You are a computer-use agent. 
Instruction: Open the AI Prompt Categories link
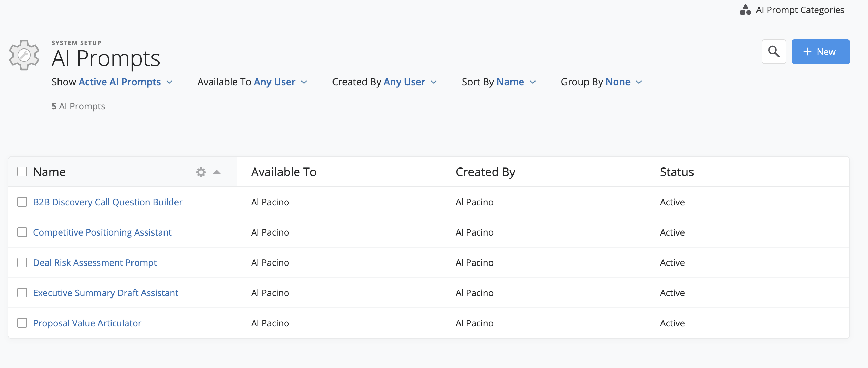coord(800,10)
